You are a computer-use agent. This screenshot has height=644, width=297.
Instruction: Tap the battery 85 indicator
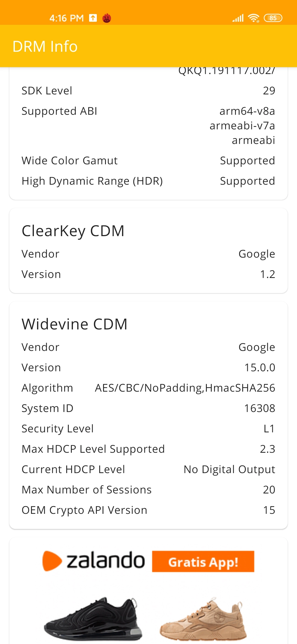point(273,18)
